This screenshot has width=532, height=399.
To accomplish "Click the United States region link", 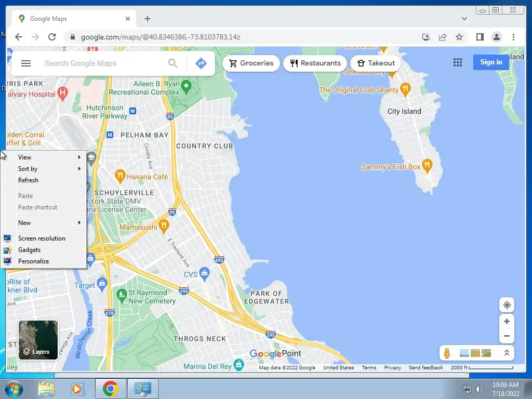I will [338, 367].
